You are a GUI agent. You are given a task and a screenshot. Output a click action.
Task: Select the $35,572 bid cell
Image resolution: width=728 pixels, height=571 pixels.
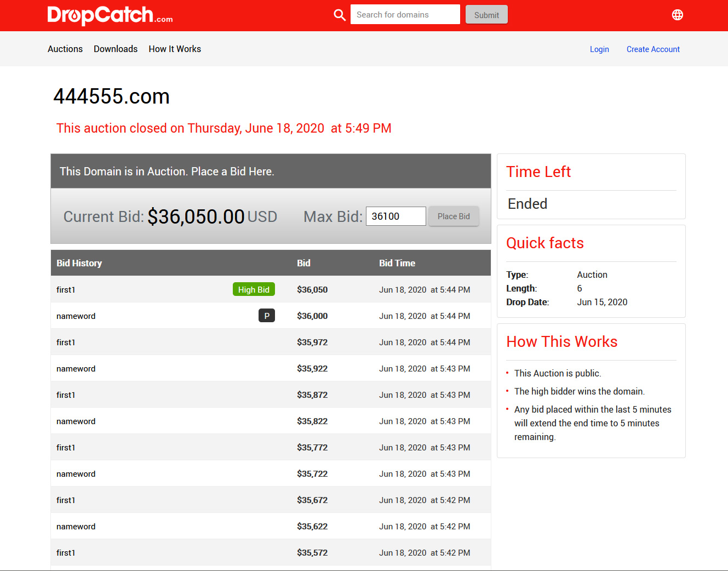click(312, 552)
